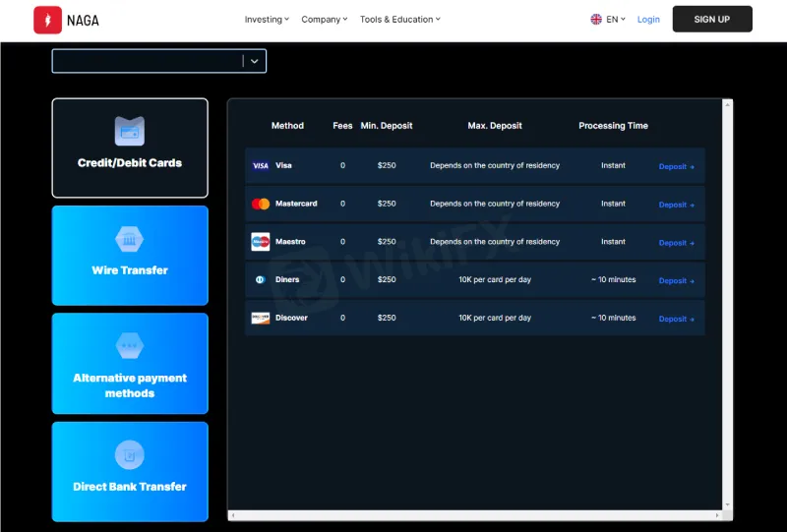
Task: Click the horizontal scrollbar left arrow
Action: point(233,515)
